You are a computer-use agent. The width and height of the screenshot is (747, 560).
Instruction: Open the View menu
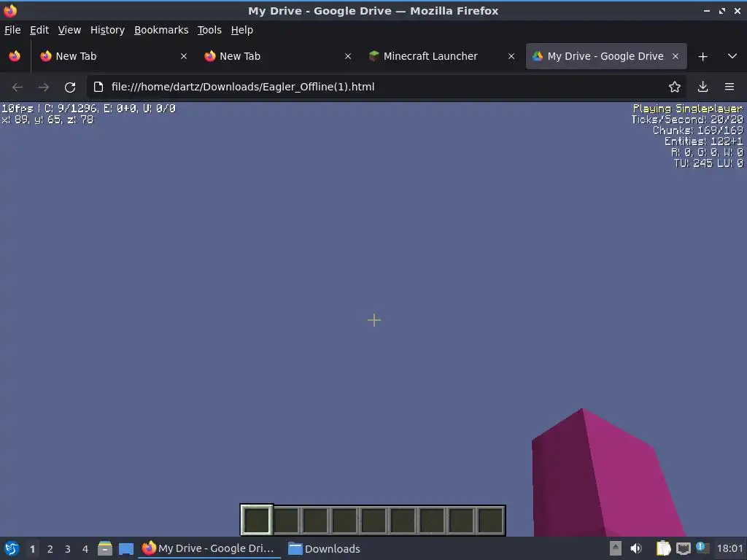pos(69,30)
